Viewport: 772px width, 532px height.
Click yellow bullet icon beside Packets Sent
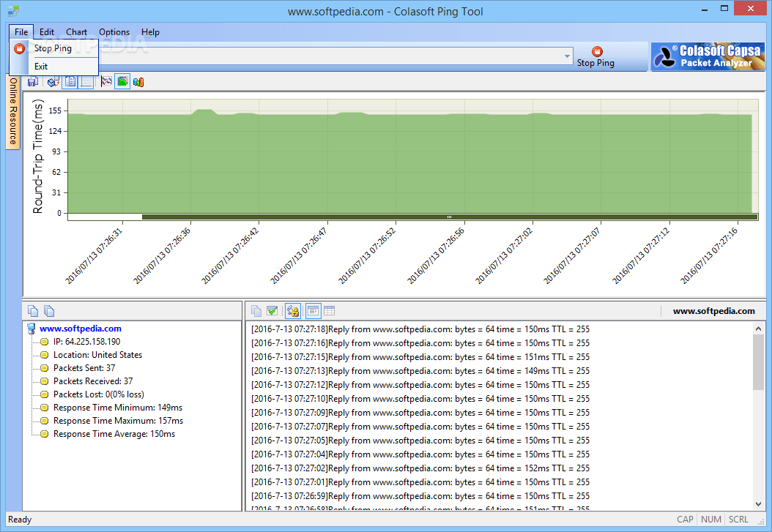pyautogui.click(x=44, y=368)
